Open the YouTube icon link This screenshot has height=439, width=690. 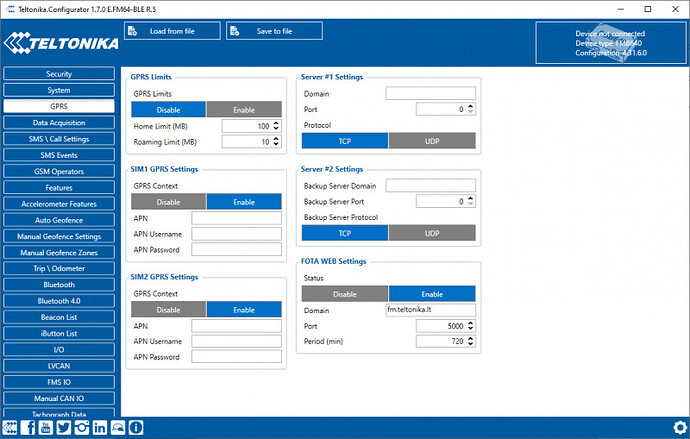tap(46, 427)
